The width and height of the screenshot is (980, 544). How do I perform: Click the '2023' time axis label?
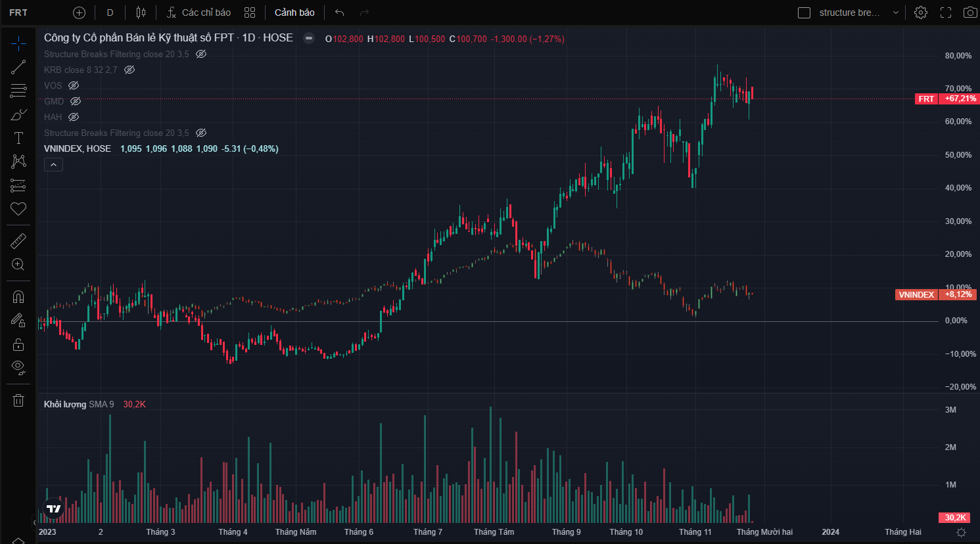click(47, 532)
